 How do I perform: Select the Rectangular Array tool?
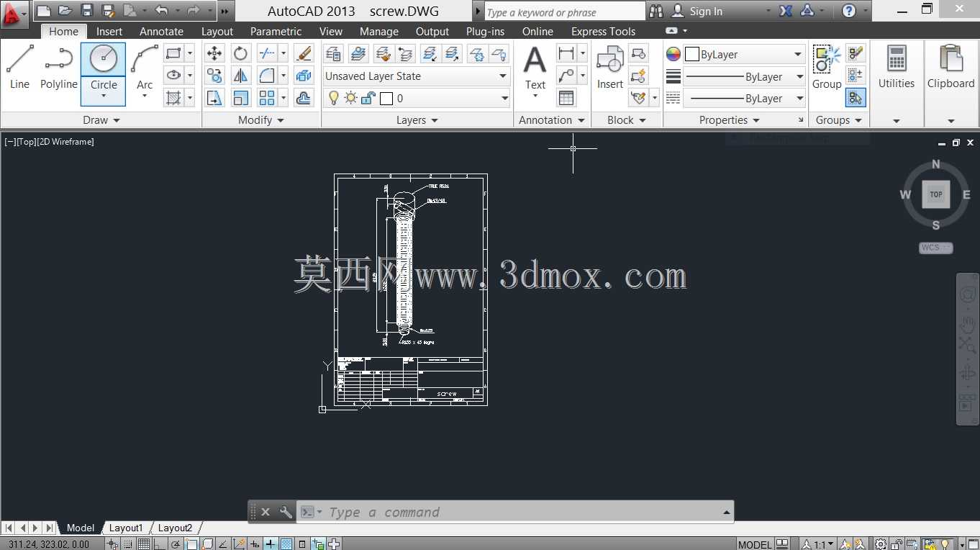pos(266,98)
